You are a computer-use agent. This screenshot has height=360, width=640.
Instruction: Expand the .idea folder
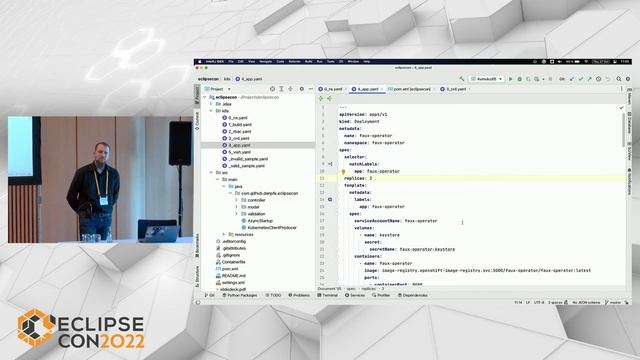pos(211,104)
